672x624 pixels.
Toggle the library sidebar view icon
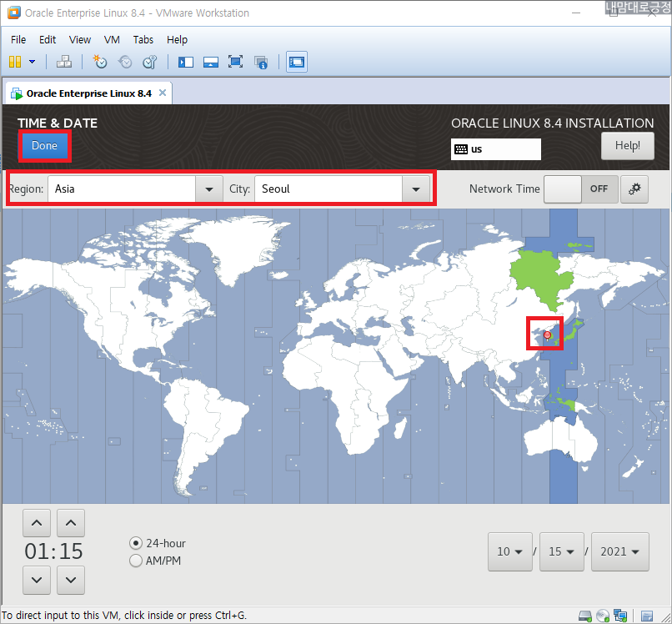(186, 63)
